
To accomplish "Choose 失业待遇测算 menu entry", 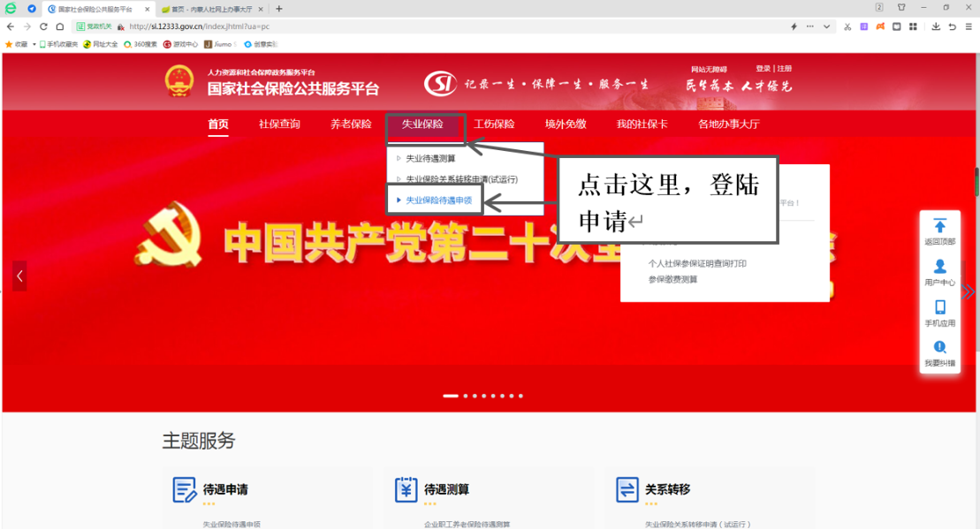I will point(430,159).
